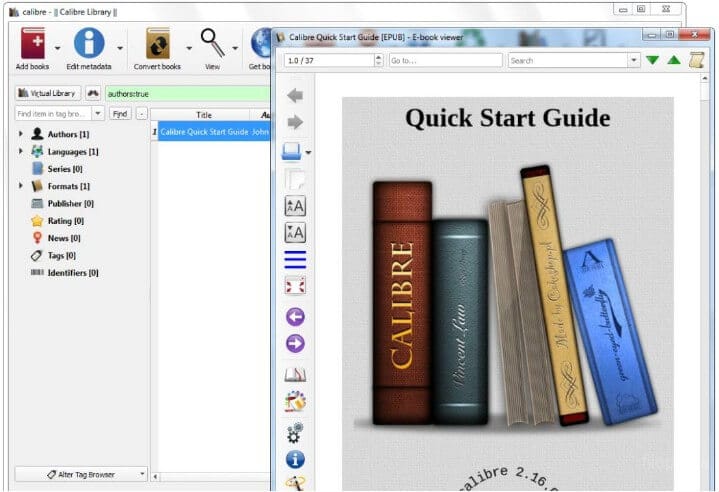Select Series [0] in tag browser

pos(65,169)
